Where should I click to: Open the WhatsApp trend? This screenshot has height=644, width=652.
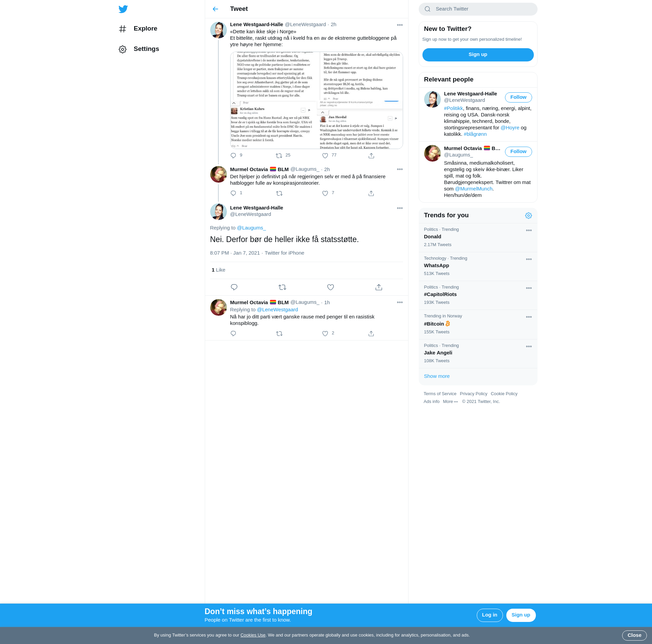[x=478, y=266]
